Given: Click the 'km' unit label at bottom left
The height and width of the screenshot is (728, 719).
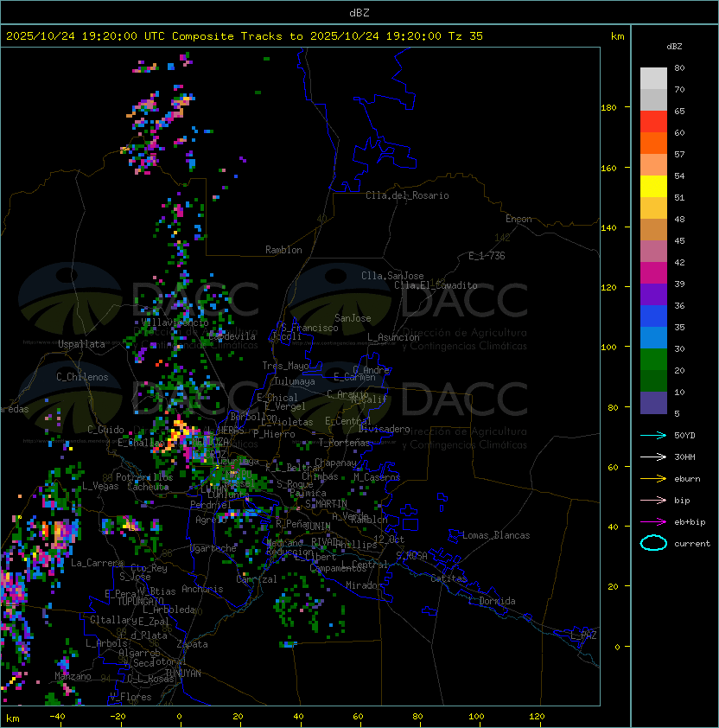Looking at the screenshot, I should click(13, 718).
